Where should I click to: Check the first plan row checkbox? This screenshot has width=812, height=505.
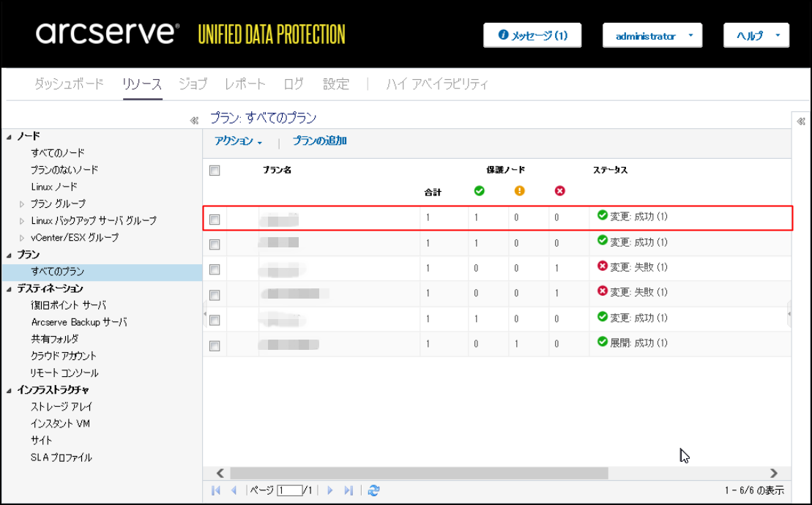tap(215, 220)
